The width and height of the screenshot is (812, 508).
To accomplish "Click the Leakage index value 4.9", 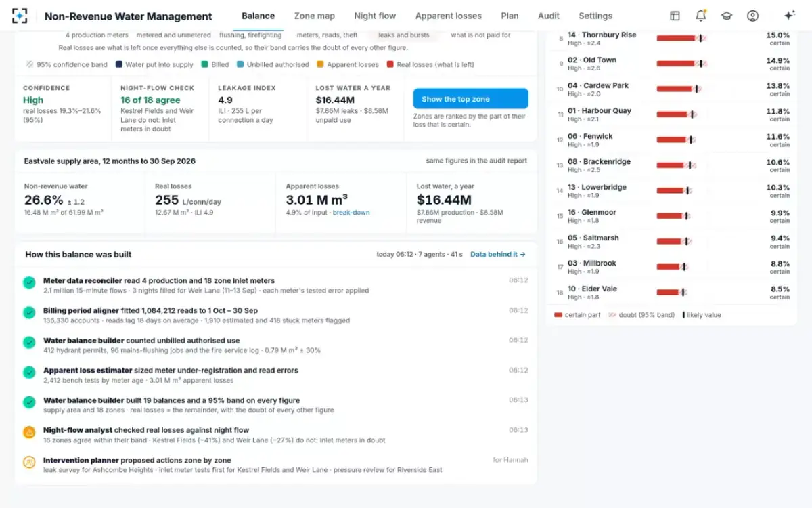I will click(225, 100).
